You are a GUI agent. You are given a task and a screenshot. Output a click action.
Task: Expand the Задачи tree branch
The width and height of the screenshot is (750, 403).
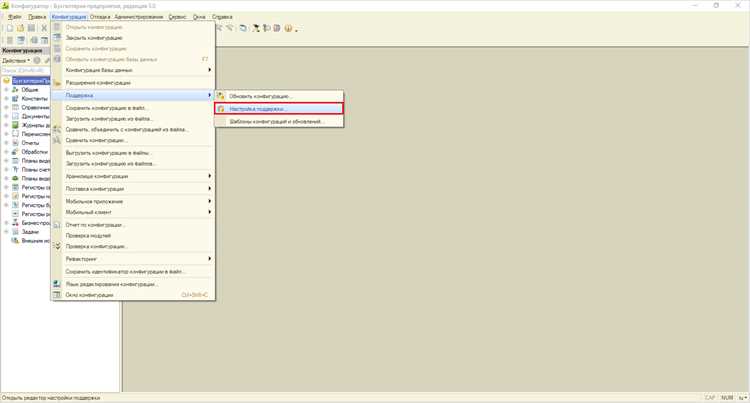click(x=6, y=232)
